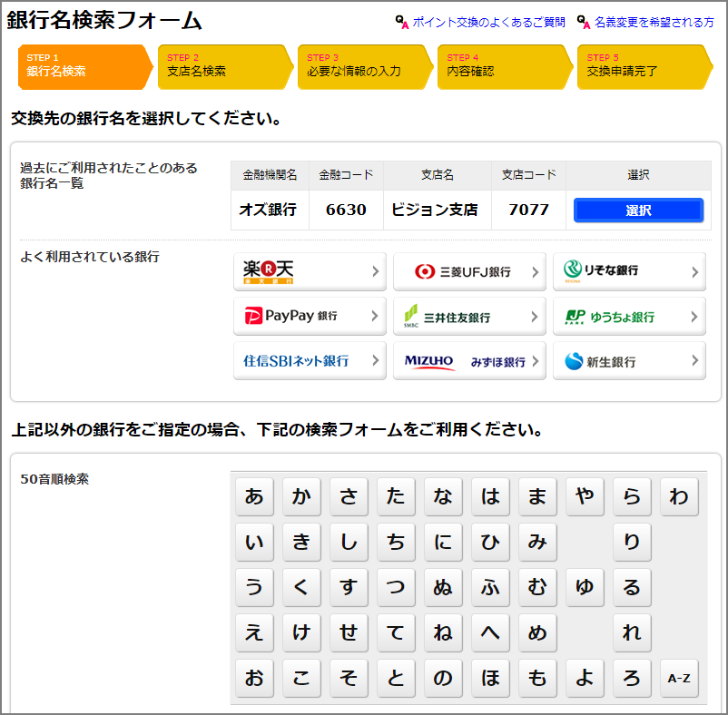Open the ポイント交換のよくあるご質問 link

tap(488, 22)
